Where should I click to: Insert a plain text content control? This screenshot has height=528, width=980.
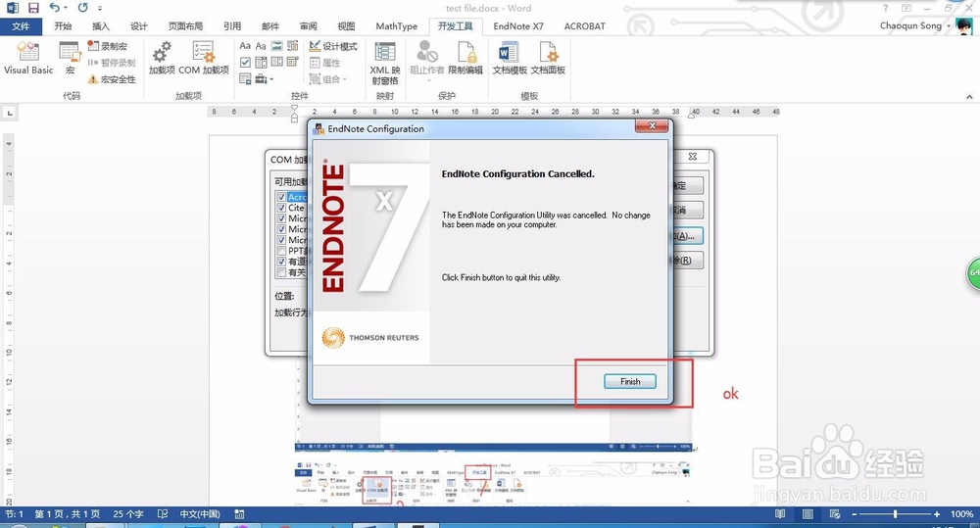[261, 46]
